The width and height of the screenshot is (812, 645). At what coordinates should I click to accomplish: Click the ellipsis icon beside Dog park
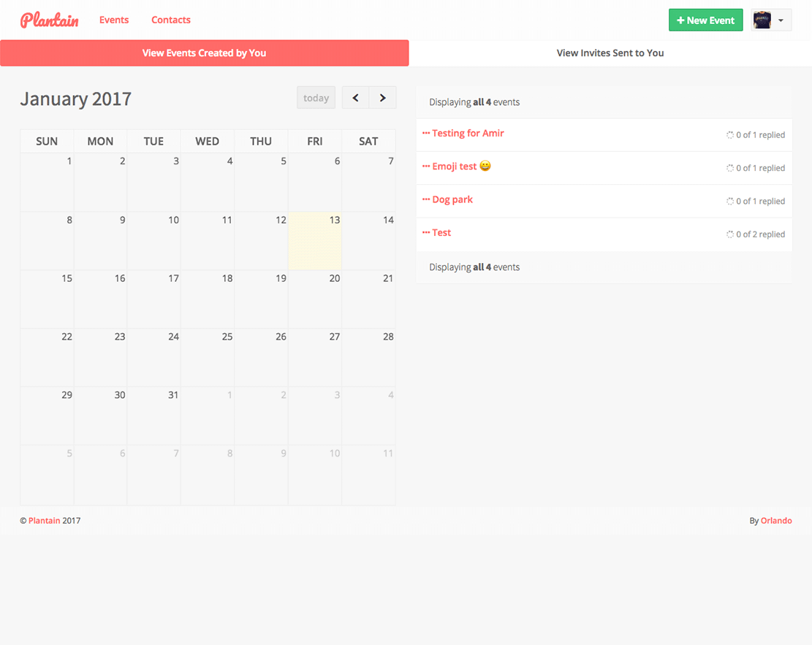tap(426, 200)
